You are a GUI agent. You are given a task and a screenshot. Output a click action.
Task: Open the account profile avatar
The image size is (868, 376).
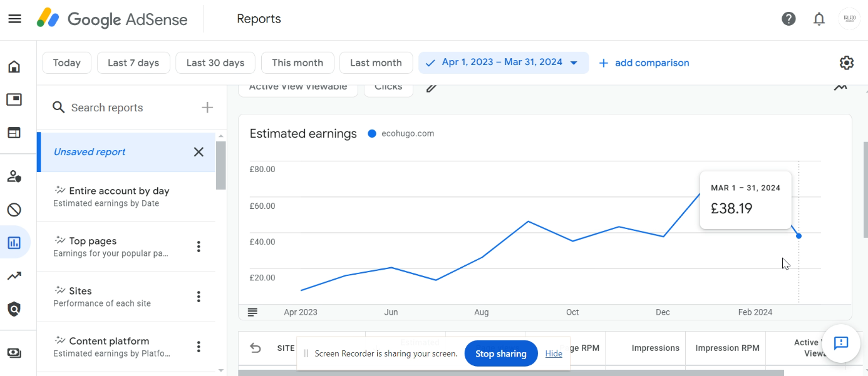click(x=849, y=19)
